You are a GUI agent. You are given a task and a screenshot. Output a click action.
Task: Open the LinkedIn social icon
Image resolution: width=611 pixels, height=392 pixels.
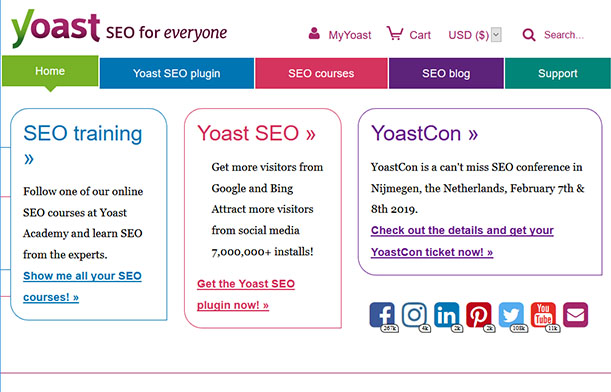(x=446, y=314)
